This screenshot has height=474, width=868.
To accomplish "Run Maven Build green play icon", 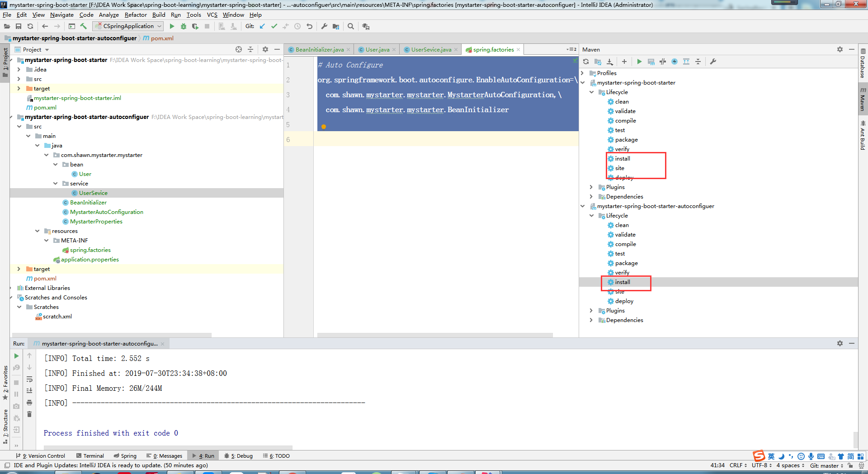I will 639,62.
